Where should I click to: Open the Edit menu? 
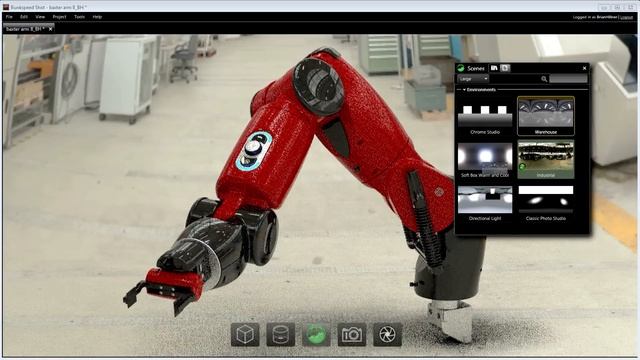[24, 17]
